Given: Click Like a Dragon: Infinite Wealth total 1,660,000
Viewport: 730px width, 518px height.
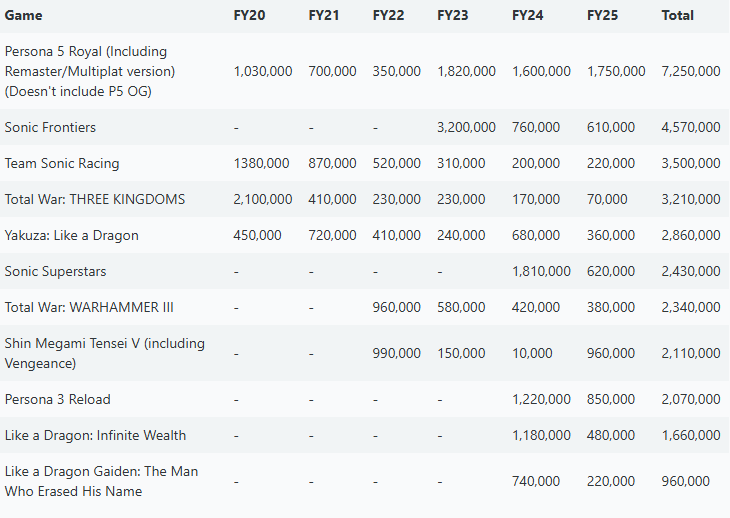Looking at the screenshot, I should [x=691, y=435].
